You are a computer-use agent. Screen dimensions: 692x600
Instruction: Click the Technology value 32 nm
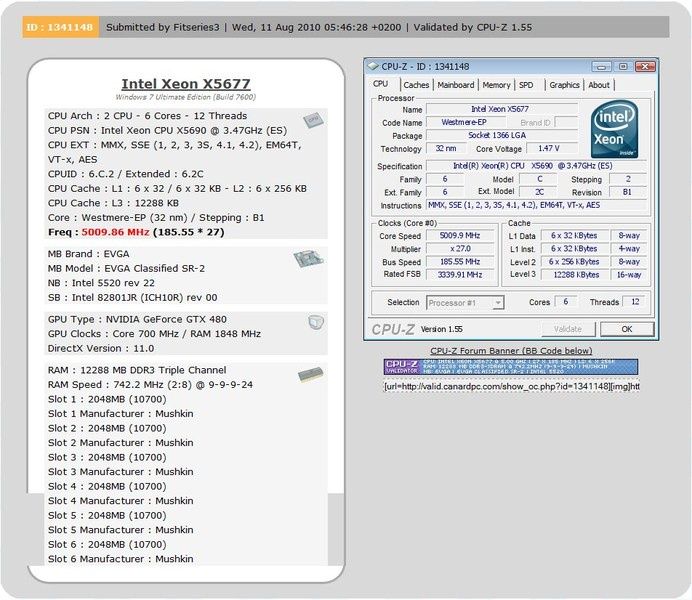pos(446,149)
